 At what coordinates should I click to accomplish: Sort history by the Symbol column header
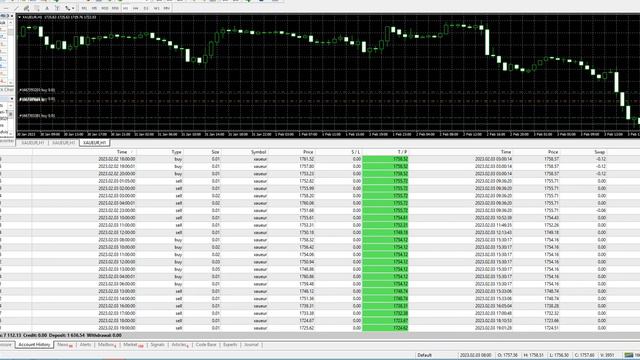[x=258, y=152]
